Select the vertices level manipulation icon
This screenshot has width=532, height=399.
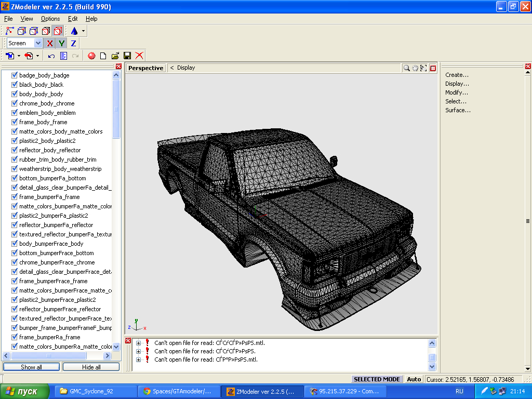(10, 31)
